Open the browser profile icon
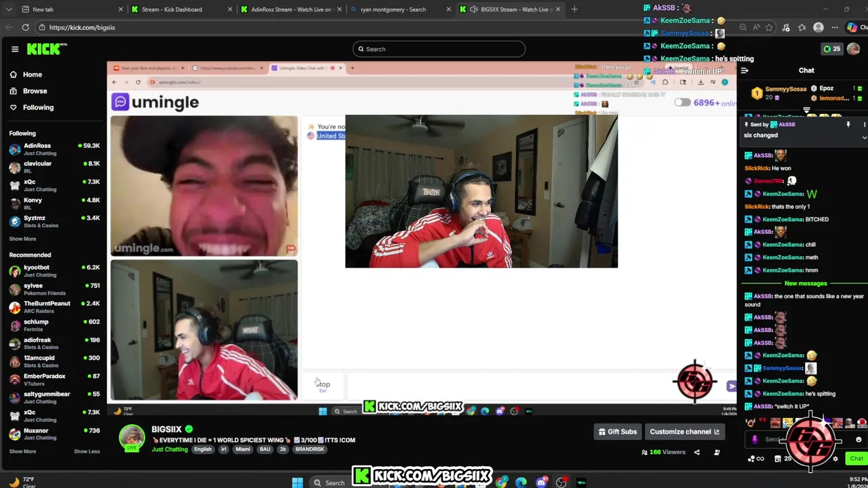Viewport: 868px width, 488px height. coord(818,27)
